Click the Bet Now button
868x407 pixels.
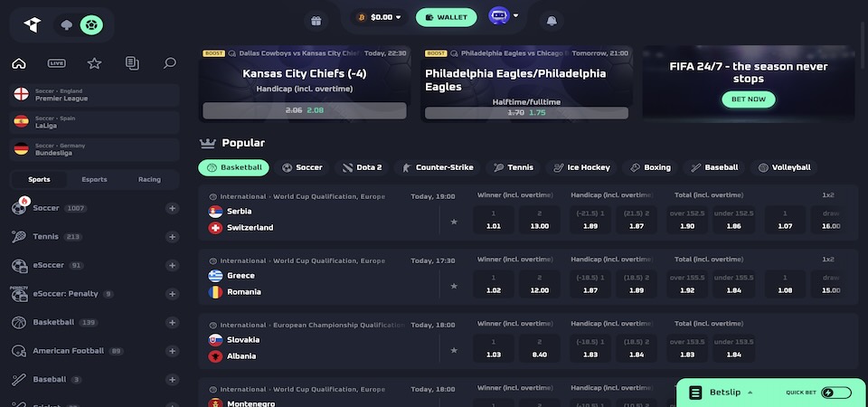pos(749,99)
